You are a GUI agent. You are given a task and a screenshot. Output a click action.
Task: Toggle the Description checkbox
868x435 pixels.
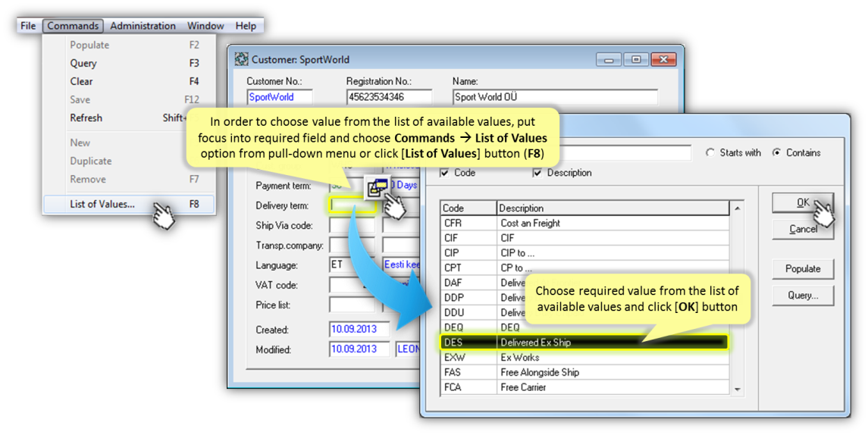537,173
